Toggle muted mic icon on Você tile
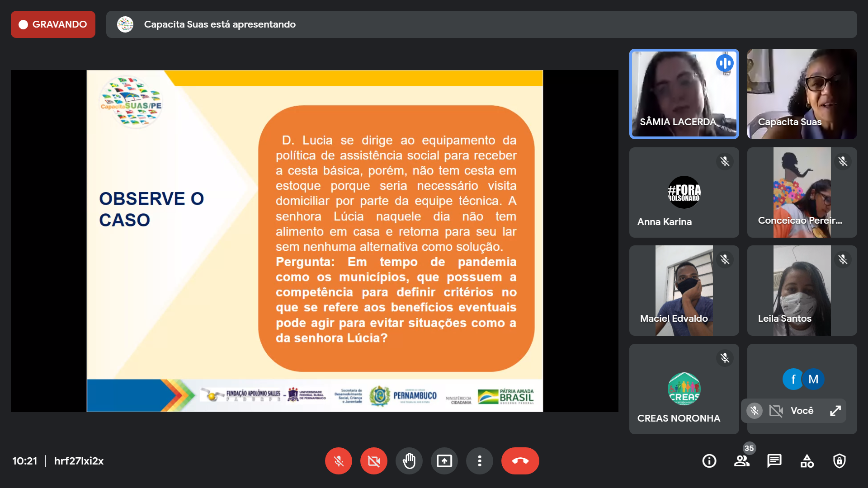The height and width of the screenshot is (488, 868). click(754, 410)
